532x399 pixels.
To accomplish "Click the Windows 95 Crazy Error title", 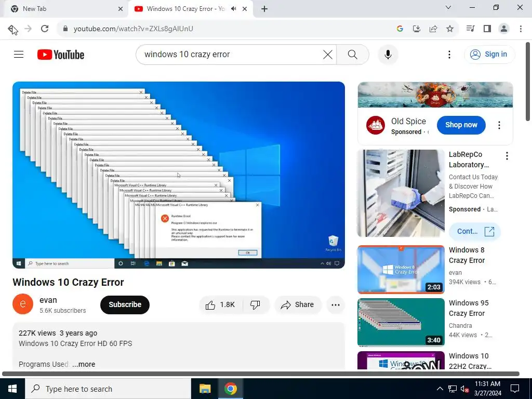I will [469, 308].
